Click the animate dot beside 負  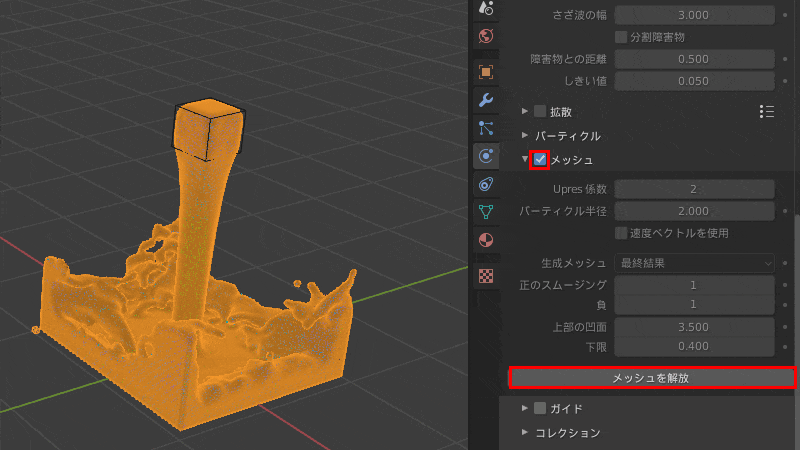785,305
